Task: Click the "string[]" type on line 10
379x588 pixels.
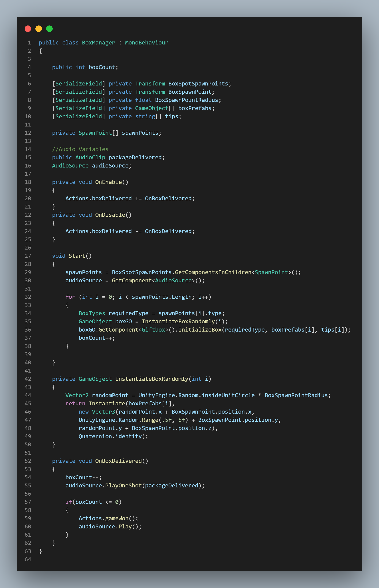Action: pyautogui.click(x=148, y=116)
